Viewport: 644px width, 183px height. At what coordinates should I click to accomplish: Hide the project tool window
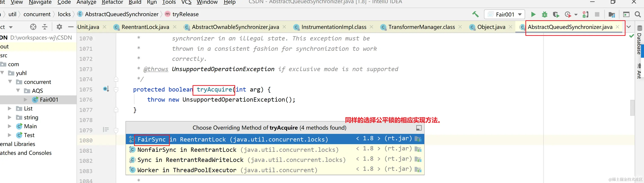click(71, 26)
